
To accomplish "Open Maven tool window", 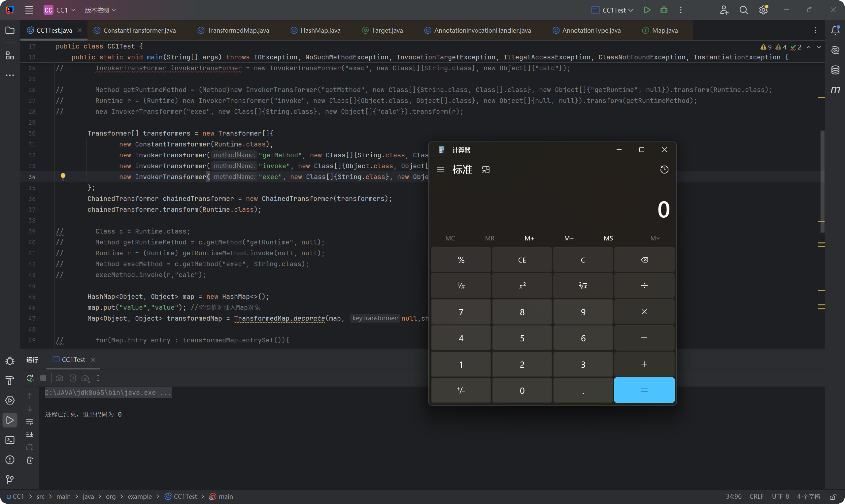I will 835,89.
